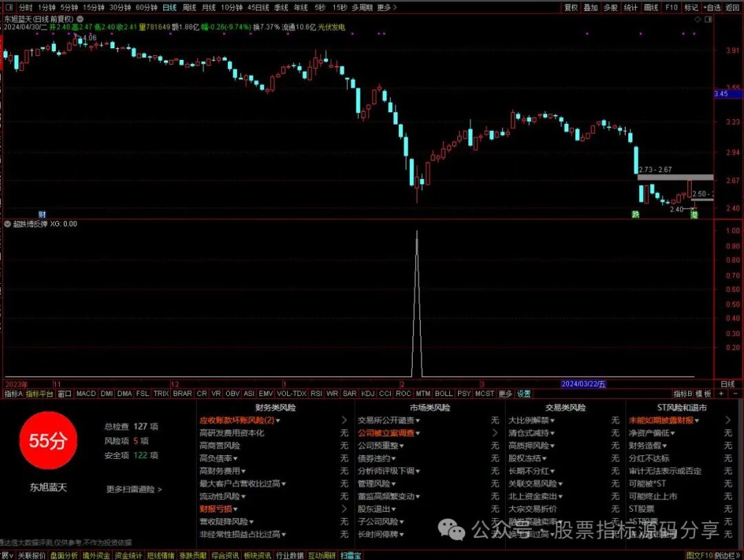The width and height of the screenshot is (744, 560).
Task: Apply the BOLL indicator
Action: [x=444, y=393]
